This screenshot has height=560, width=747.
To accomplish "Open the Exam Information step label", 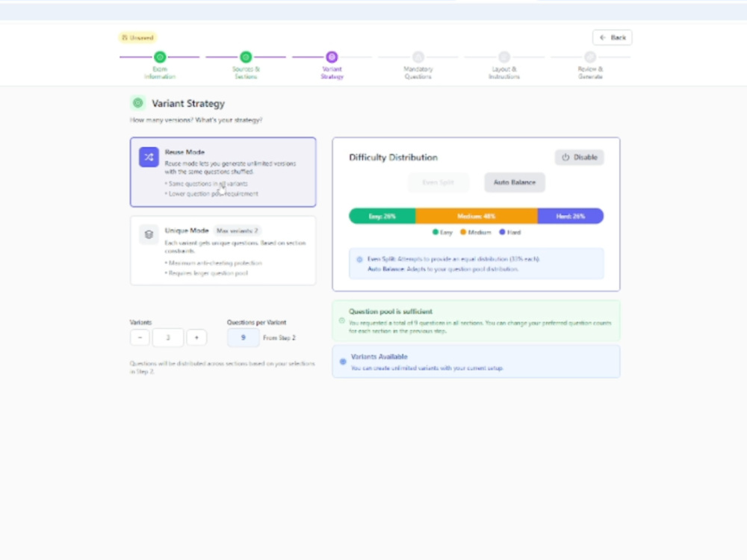I will tap(160, 73).
